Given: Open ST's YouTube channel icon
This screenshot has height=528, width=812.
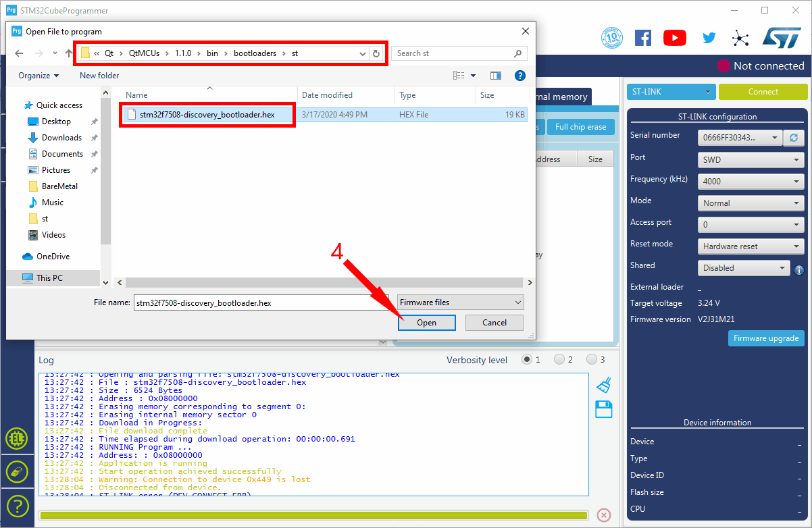Looking at the screenshot, I should pos(674,38).
